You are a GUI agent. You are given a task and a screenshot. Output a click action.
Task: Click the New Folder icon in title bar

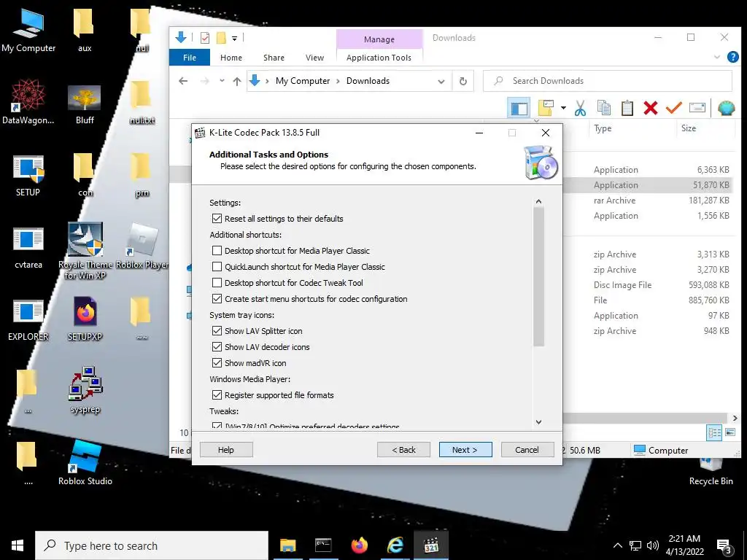point(221,38)
